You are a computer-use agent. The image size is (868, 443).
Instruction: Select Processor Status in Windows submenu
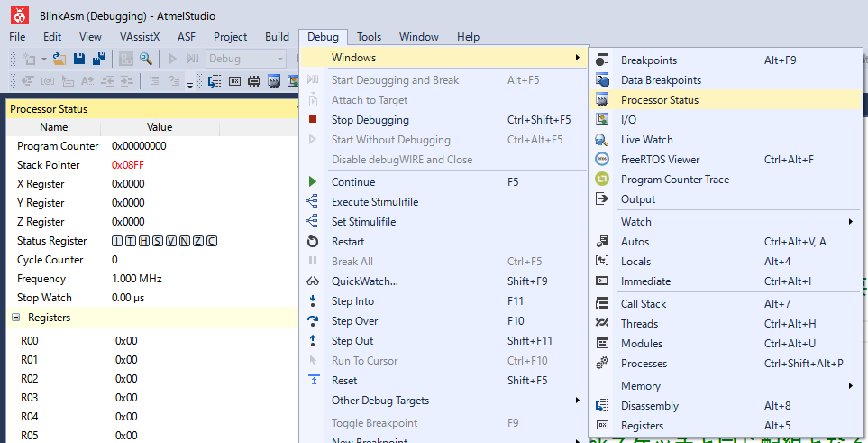click(x=726, y=100)
